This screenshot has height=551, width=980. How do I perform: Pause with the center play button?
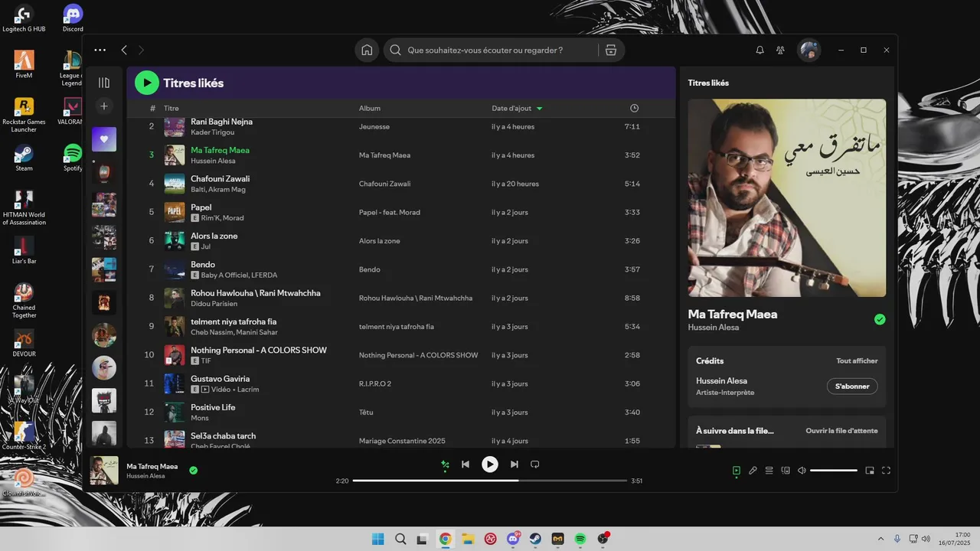[490, 465]
